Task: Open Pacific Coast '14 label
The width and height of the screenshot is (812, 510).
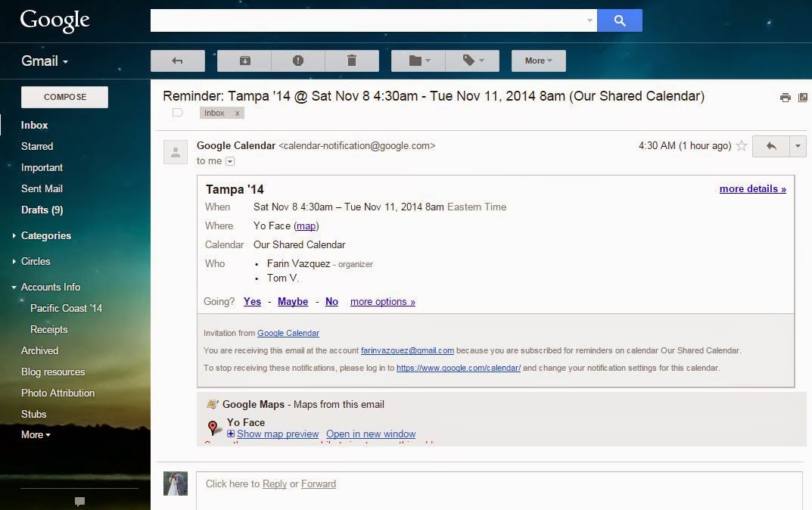Action: (x=67, y=309)
